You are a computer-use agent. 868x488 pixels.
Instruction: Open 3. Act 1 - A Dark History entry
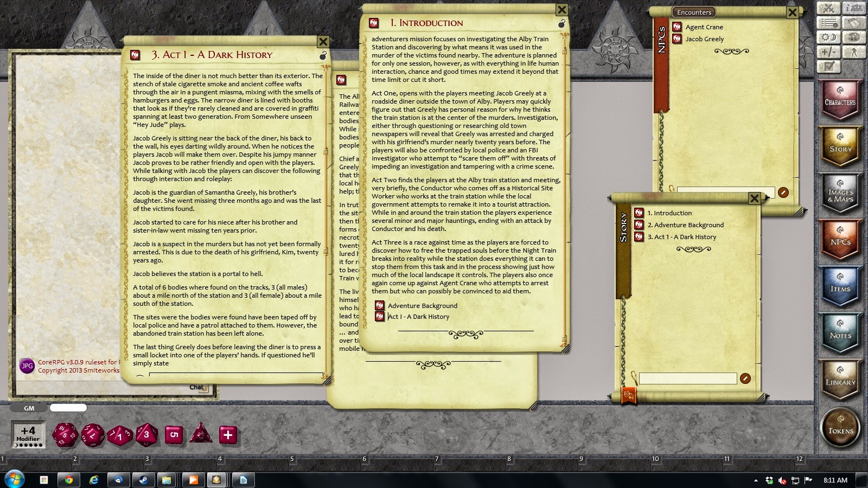[682, 237]
